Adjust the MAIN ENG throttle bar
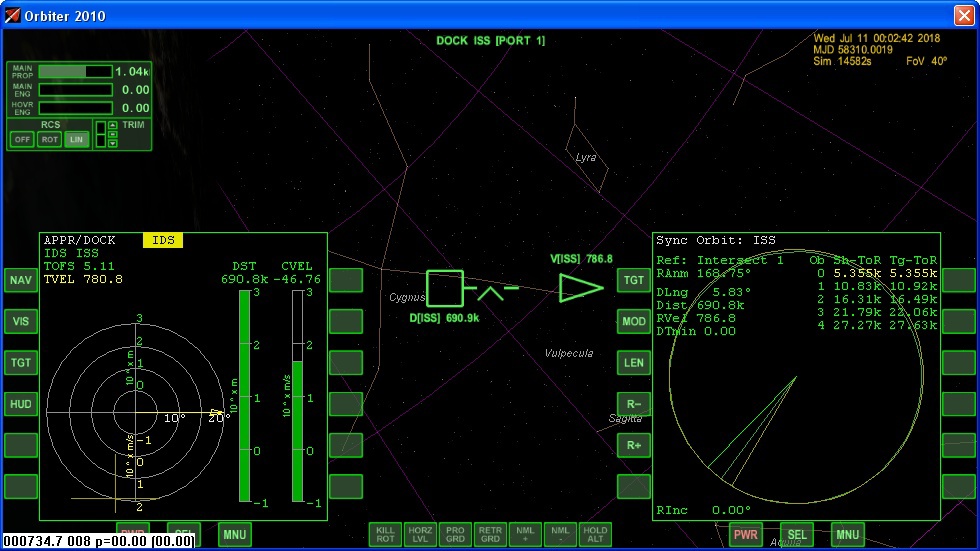This screenshot has height=551, width=980. [x=76, y=90]
